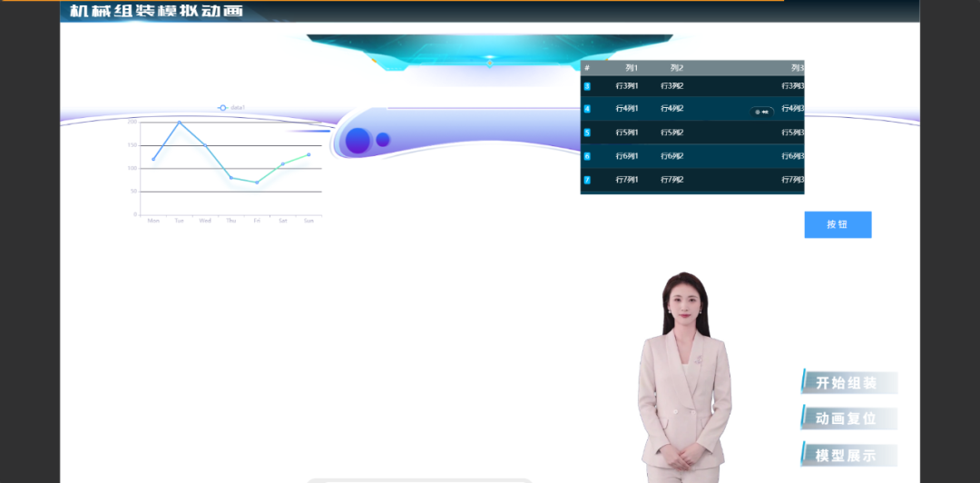Click table cell 行6列3

click(793, 156)
